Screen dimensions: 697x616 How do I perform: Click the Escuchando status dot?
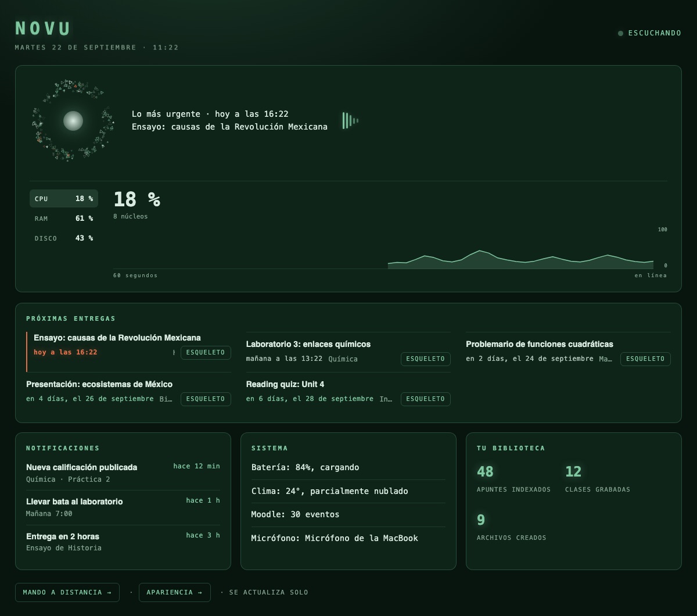(x=620, y=33)
